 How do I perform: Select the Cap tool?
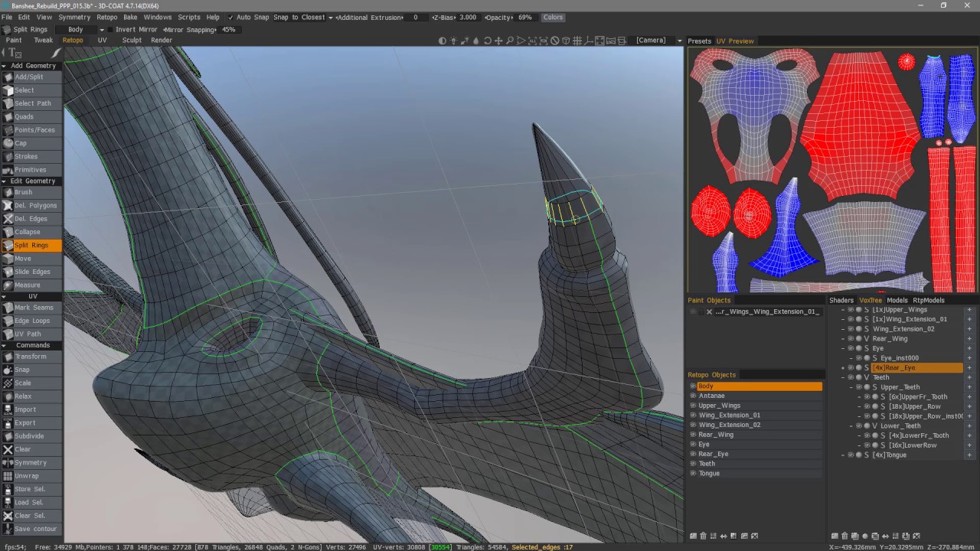click(x=31, y=143)
